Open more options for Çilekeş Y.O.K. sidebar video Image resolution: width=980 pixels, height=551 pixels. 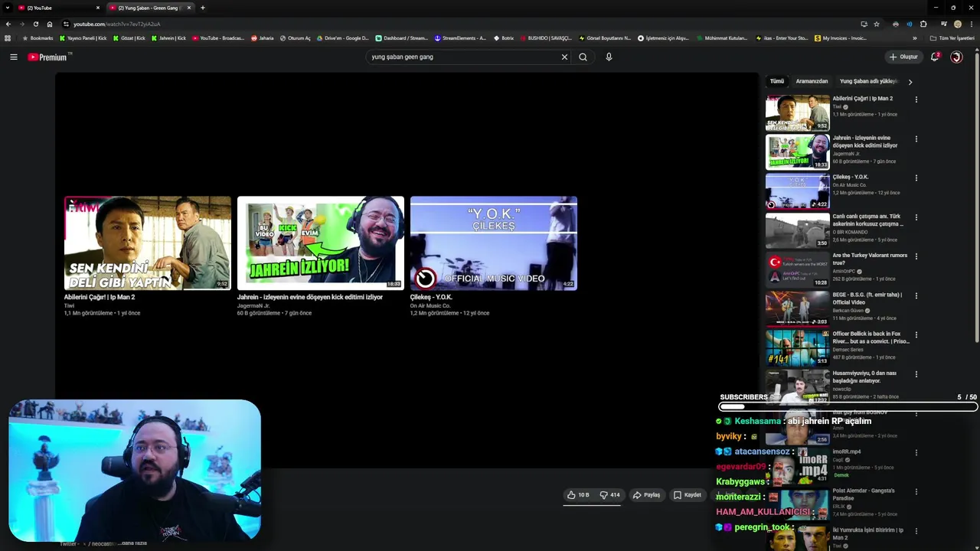(916, 178)
